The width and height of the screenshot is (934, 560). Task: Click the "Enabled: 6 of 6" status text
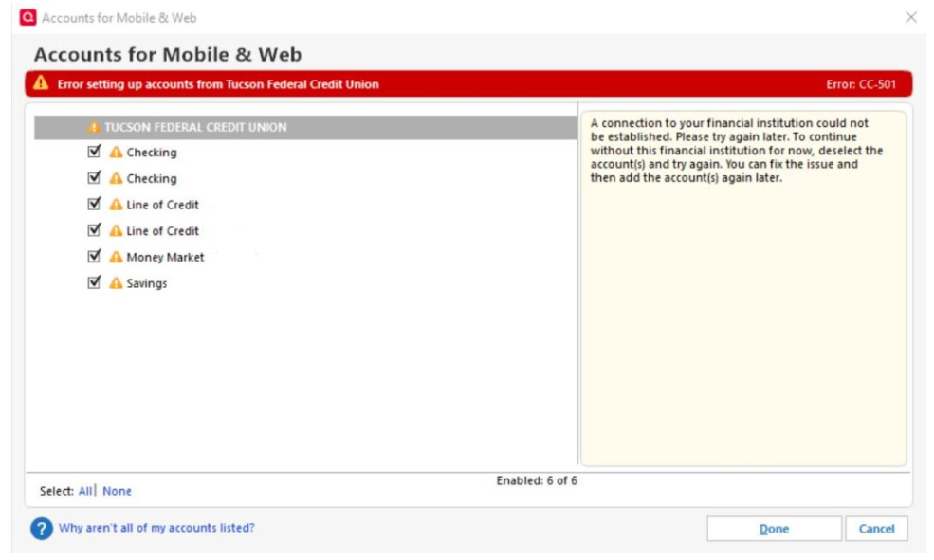pos(537,480)
